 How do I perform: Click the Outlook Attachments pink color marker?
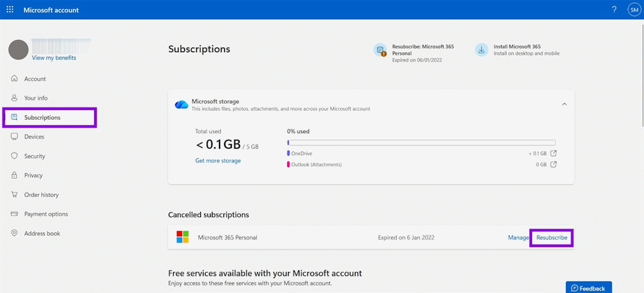289,164
